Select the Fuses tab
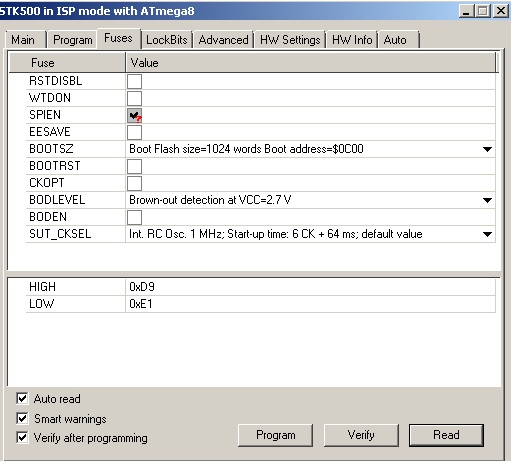The image size is (517, 466). [118, 38]
